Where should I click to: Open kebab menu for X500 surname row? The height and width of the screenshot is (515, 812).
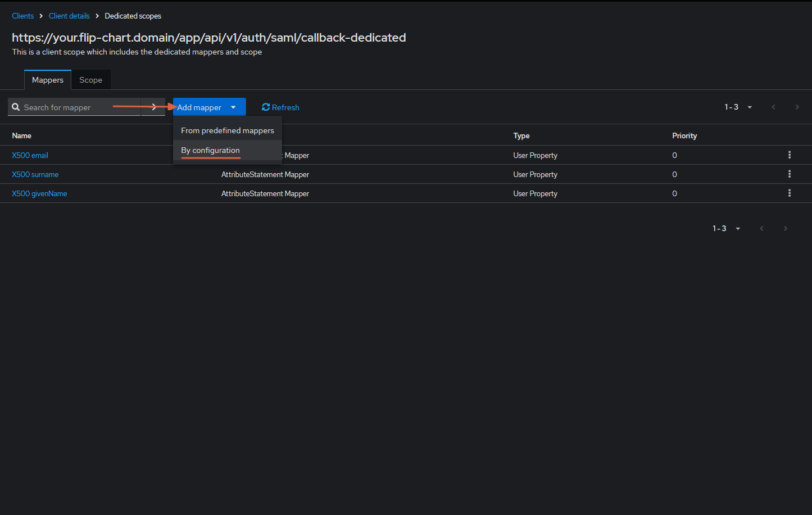(790, 174)
